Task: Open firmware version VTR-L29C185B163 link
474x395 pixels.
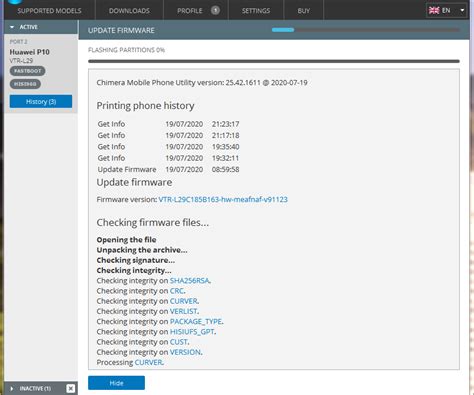Action: (223, 200)
